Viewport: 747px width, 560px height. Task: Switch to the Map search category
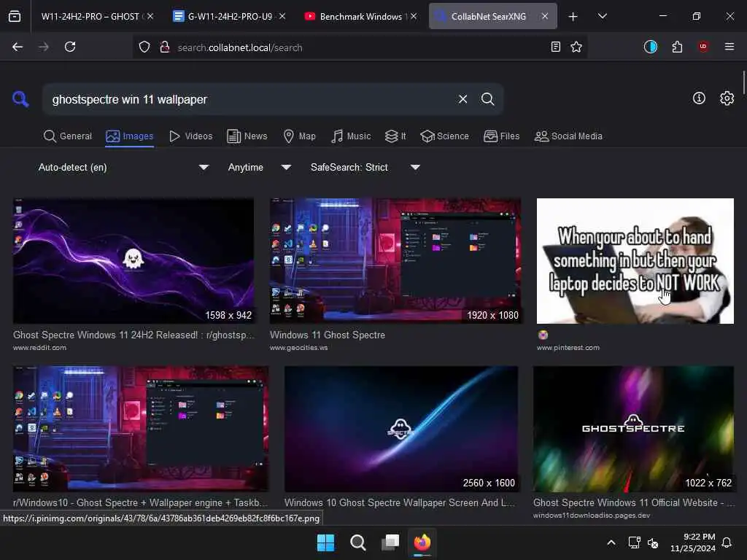300,136
